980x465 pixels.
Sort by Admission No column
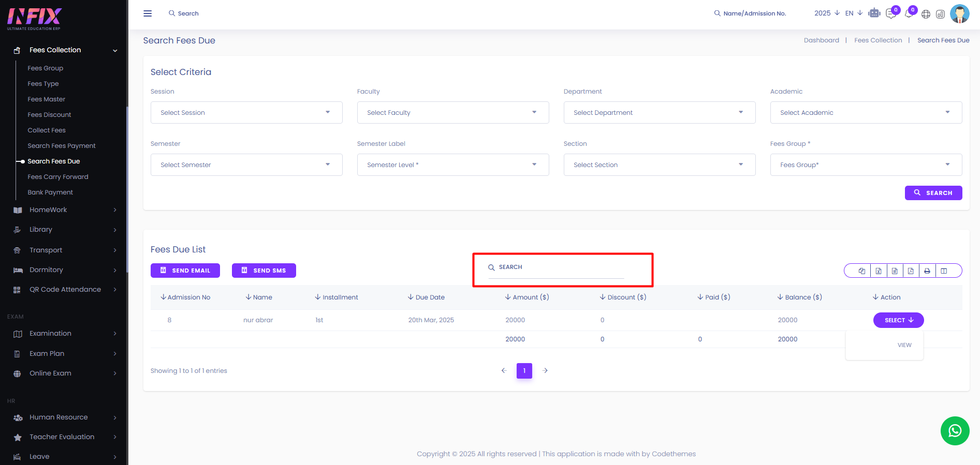185,297
